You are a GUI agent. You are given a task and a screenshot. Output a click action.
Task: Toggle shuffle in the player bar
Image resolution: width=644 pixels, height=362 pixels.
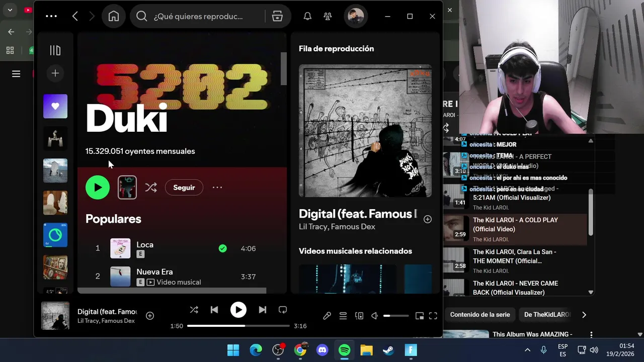point(194,310)
